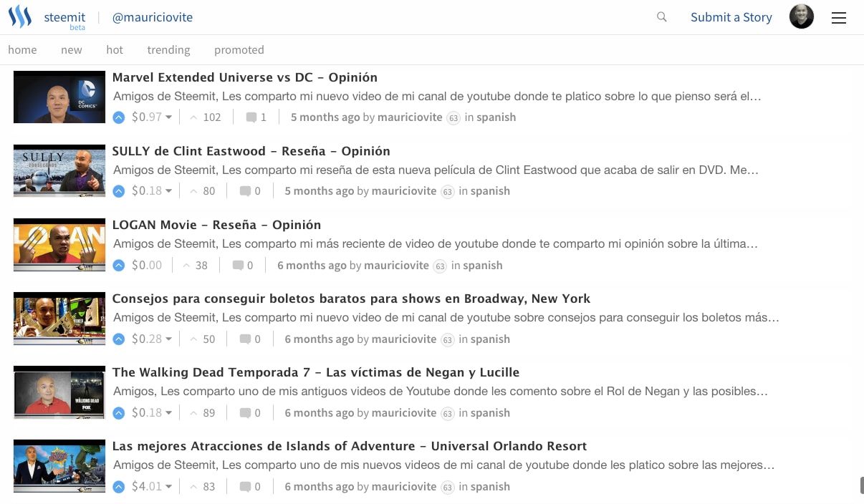The image size is (864, 504).
Task: Switch to the promoted tab
Action: (x=239, y=49)
